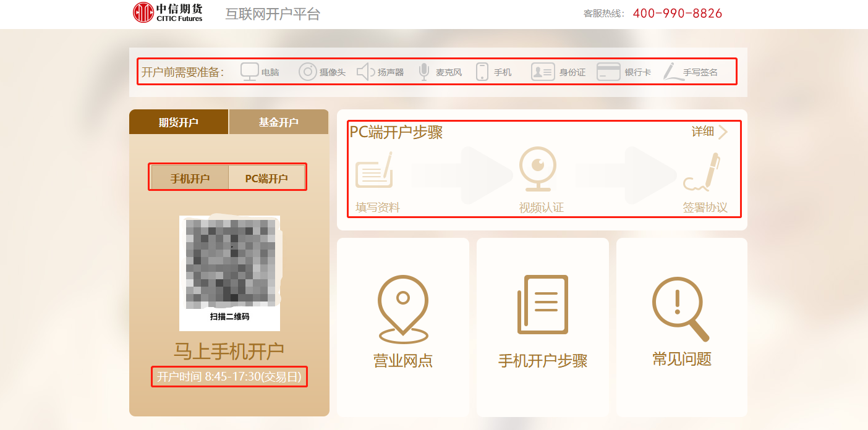The height and width of the screenshot is (430, 868).
Task: Click the 客服热线 label
Action: 605,14
